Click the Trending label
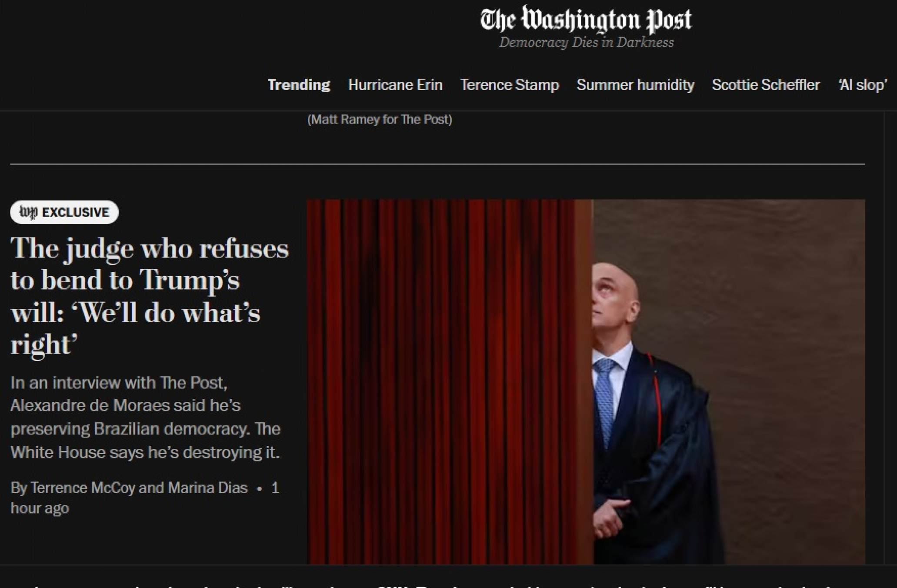The height and width of the screenshot is (588, 897). (299, 85)
